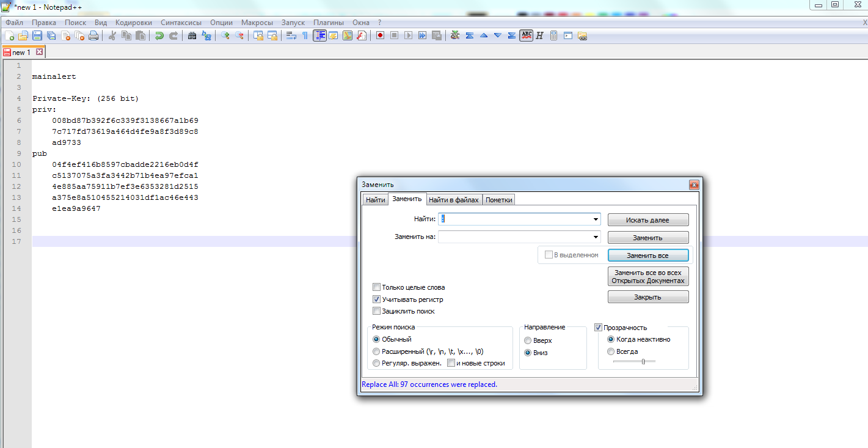Image resolution: width=868 pixels, height=448 pixels.
Task: Uncheck 'Учитывать регистр' checkbox
Action: [x=377, y=299]
